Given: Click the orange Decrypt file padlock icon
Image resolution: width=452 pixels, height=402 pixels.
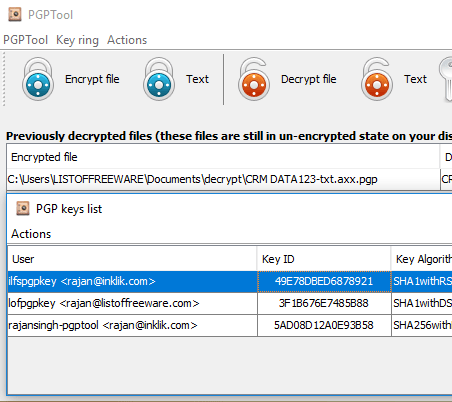Looking at the screenshot, I should 254,79.
